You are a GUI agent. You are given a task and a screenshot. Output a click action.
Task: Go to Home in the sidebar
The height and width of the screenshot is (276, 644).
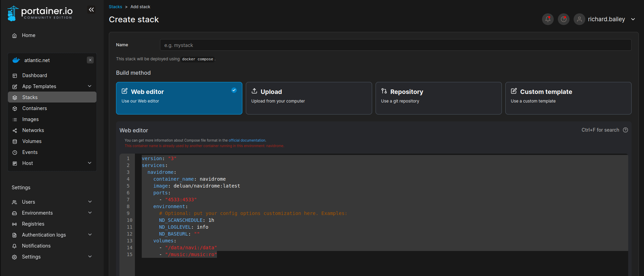click(x=28, y=35)
